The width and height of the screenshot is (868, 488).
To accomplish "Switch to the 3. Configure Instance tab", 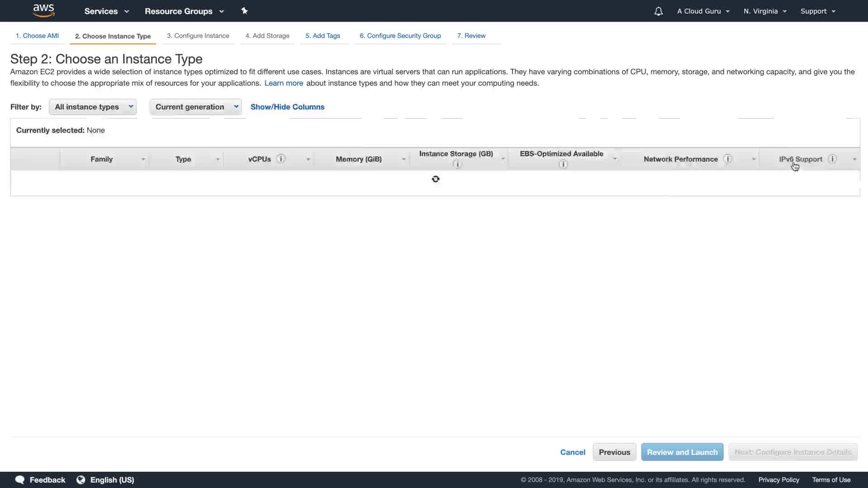I will 198,36.
